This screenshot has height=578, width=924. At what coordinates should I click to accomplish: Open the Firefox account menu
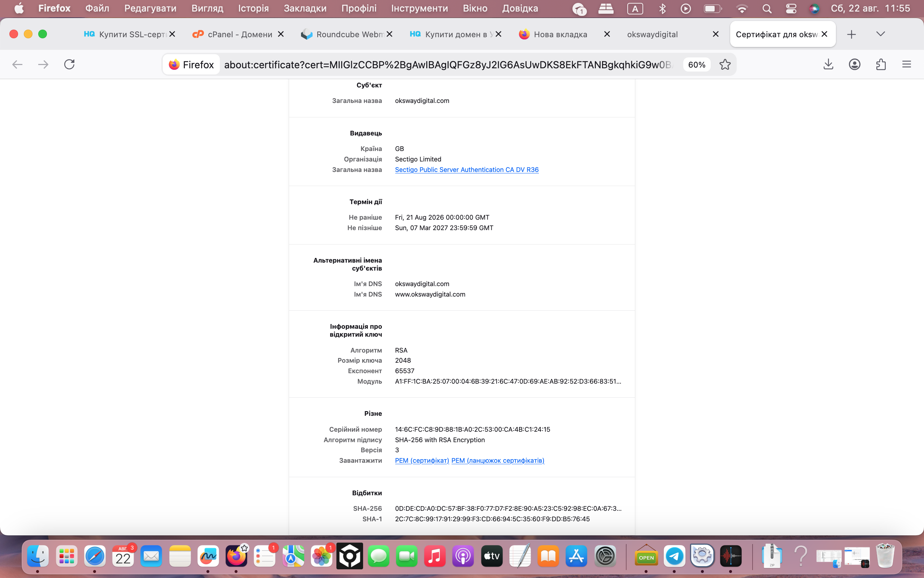854,64
